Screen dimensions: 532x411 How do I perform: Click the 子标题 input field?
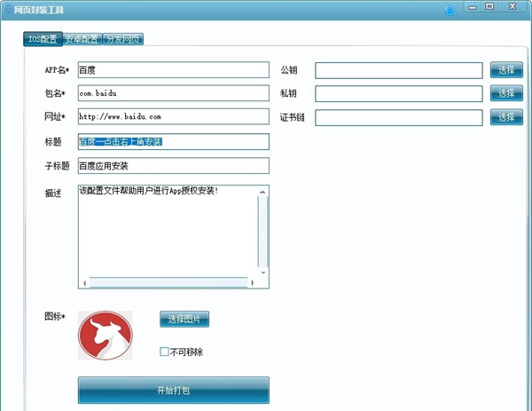click(x=174, y=165)
